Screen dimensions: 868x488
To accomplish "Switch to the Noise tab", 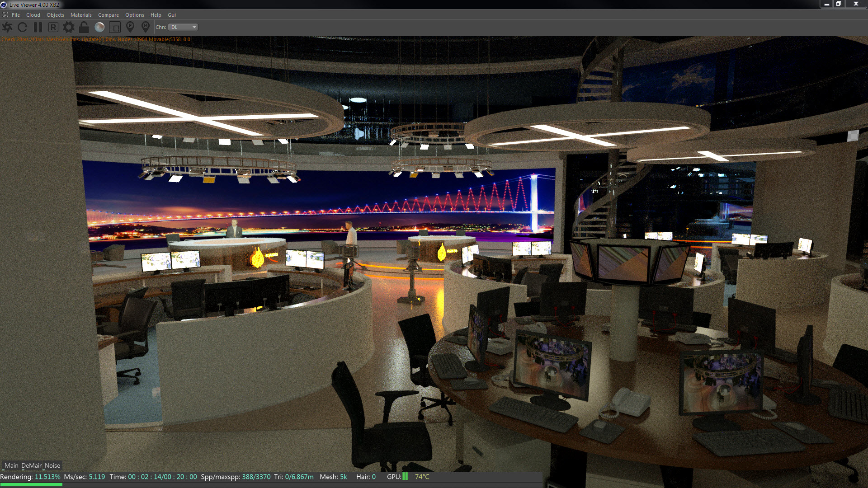I will [52, 465].
